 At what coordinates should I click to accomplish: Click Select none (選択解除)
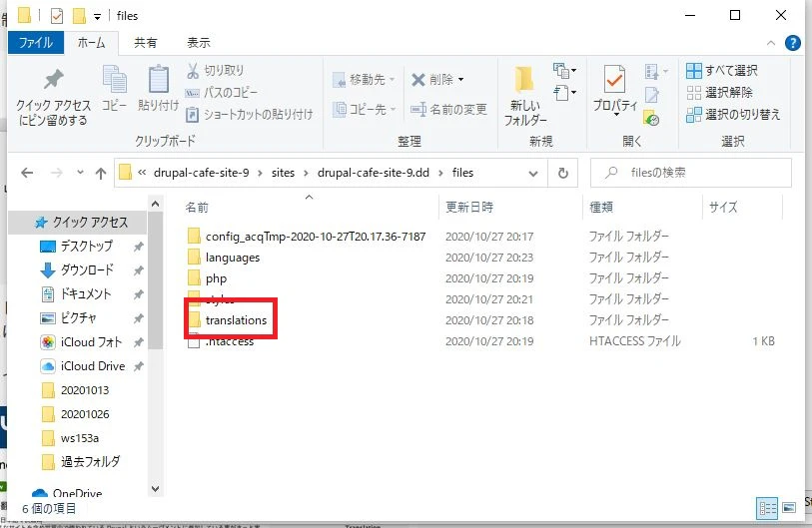720,93
